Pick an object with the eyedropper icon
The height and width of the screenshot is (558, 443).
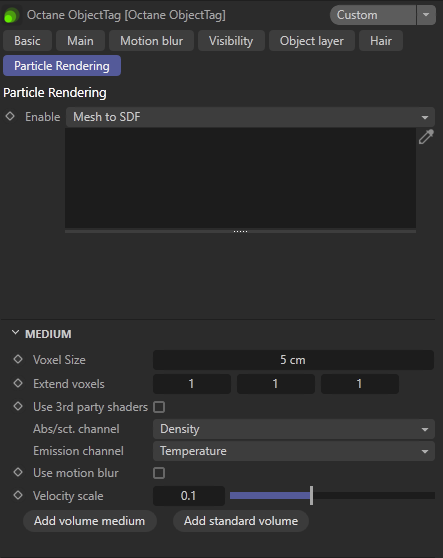[426, 137]
